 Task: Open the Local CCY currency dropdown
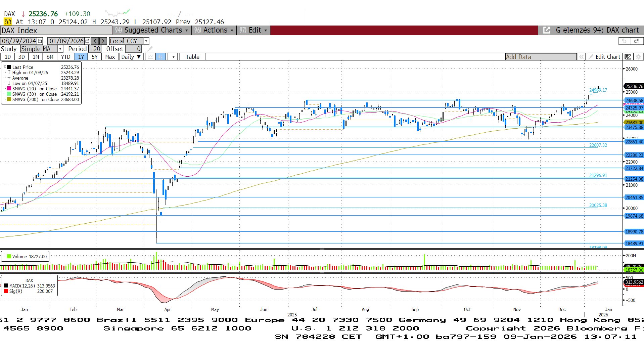coord(146,41)
